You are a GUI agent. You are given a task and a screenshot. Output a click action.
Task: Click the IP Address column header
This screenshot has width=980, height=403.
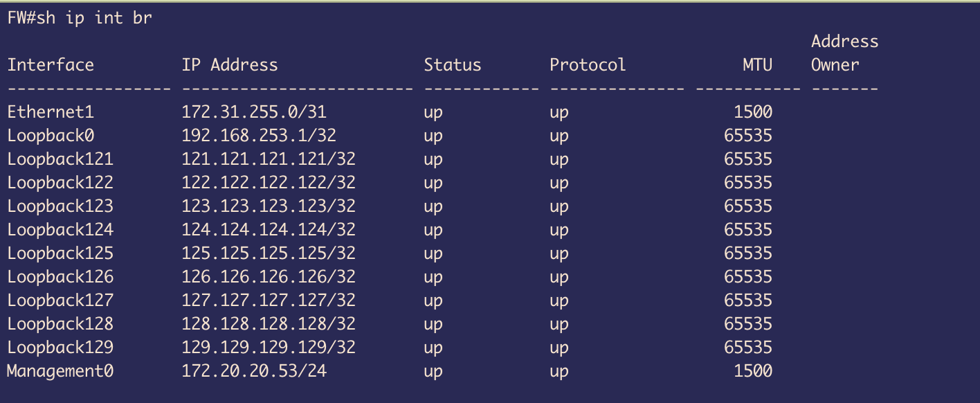(x=230, y=65)
